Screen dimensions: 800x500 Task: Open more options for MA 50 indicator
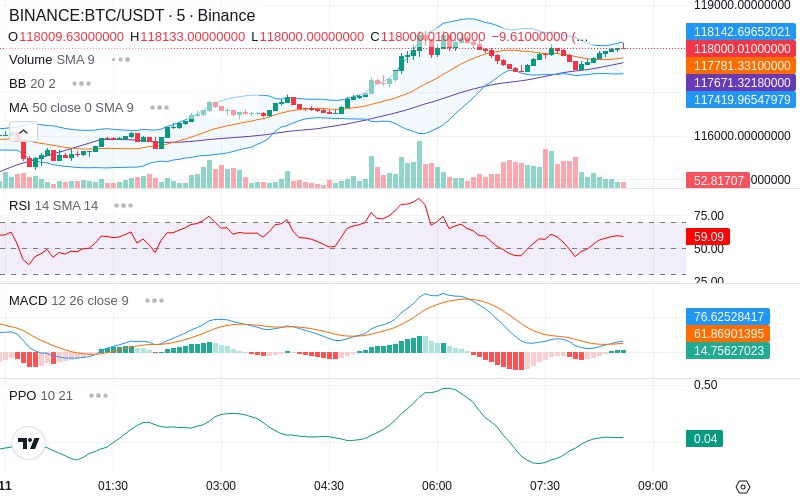coord(160,108)
